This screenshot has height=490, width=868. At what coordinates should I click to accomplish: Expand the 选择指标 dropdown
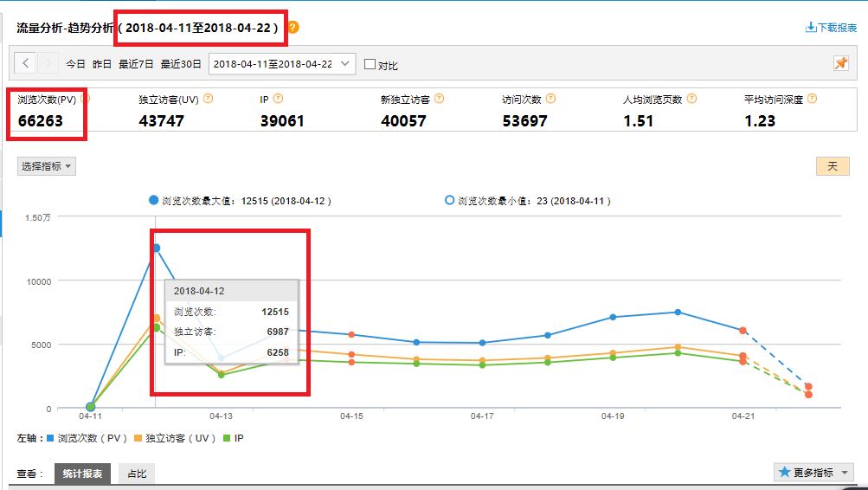click(x=47, y=166)
